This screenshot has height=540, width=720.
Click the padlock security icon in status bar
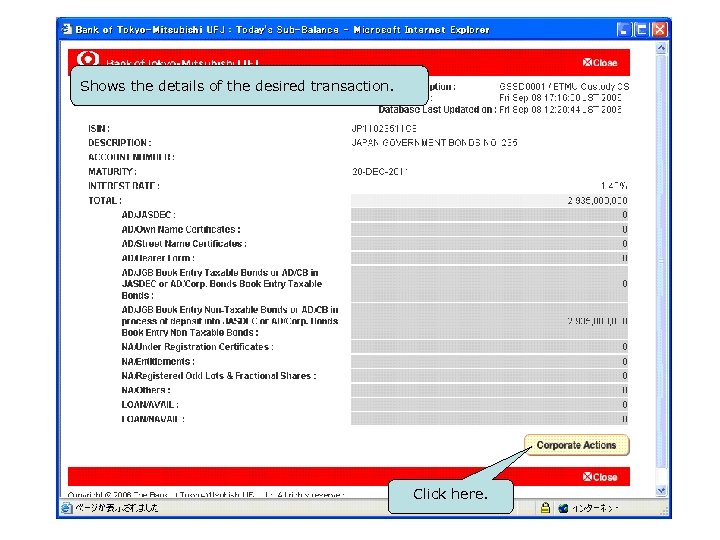545,508
